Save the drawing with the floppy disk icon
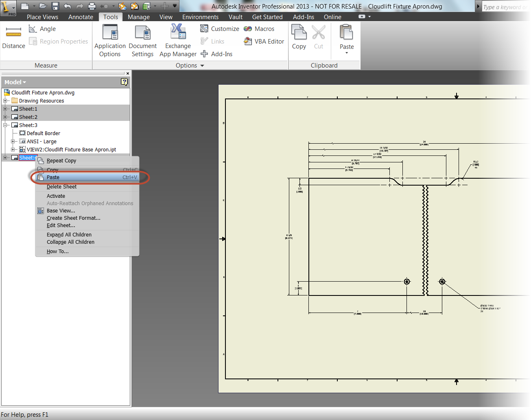The image size is (531, 420). [x=55, y=6]
